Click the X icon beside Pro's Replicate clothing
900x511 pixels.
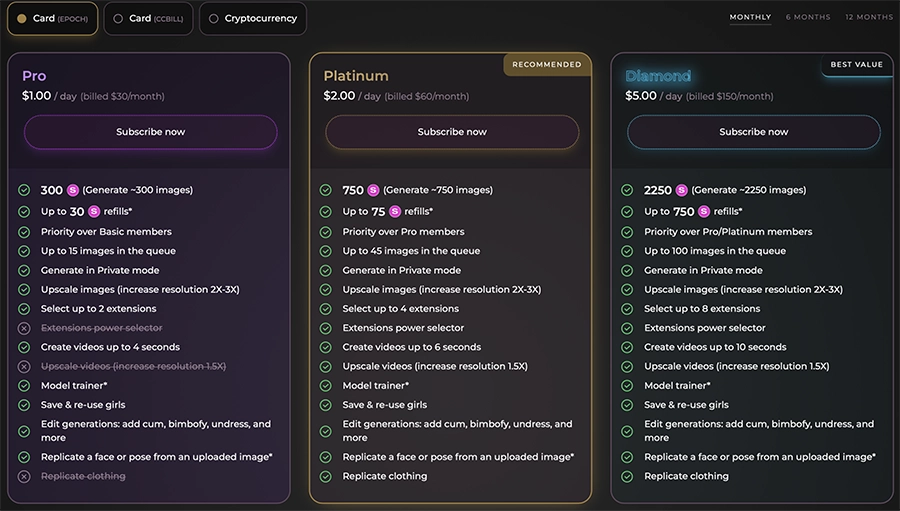[24, 477]
